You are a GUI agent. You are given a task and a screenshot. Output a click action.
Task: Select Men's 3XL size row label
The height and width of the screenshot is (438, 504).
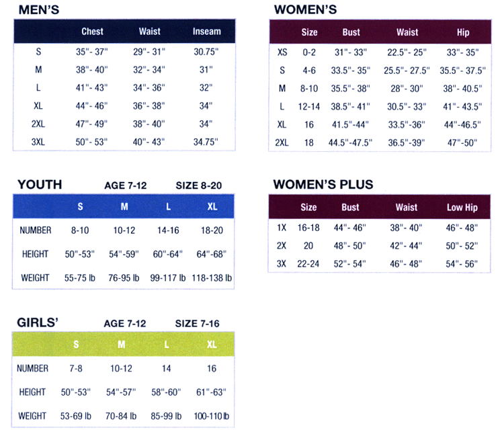[x=38, y=142]
